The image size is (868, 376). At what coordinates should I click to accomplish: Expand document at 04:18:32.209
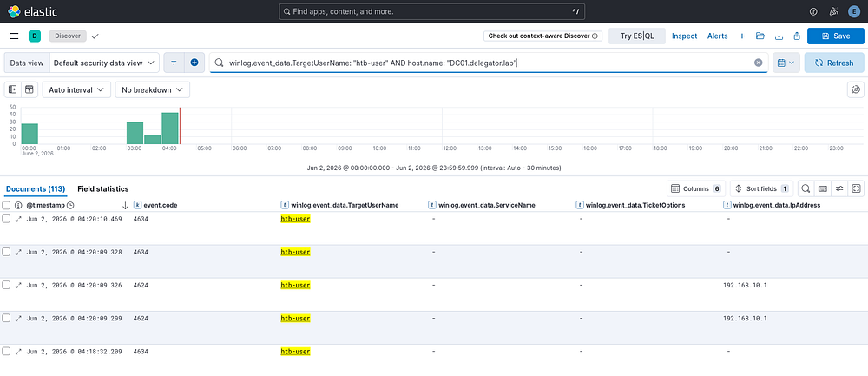tap(18, 352)
